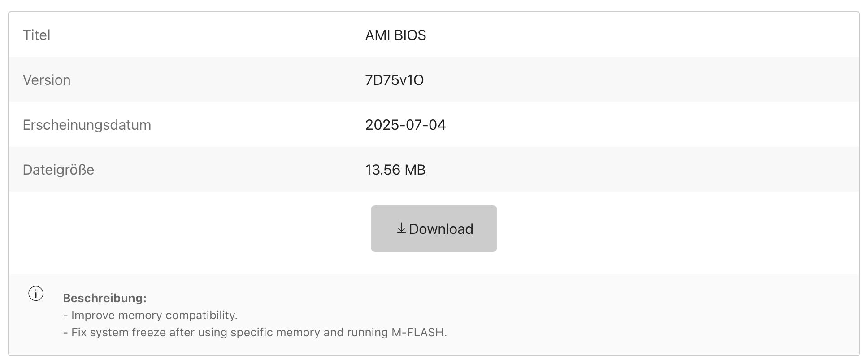
Task: Click the Erscheinungsdatum label
Action: click(87, 125)
